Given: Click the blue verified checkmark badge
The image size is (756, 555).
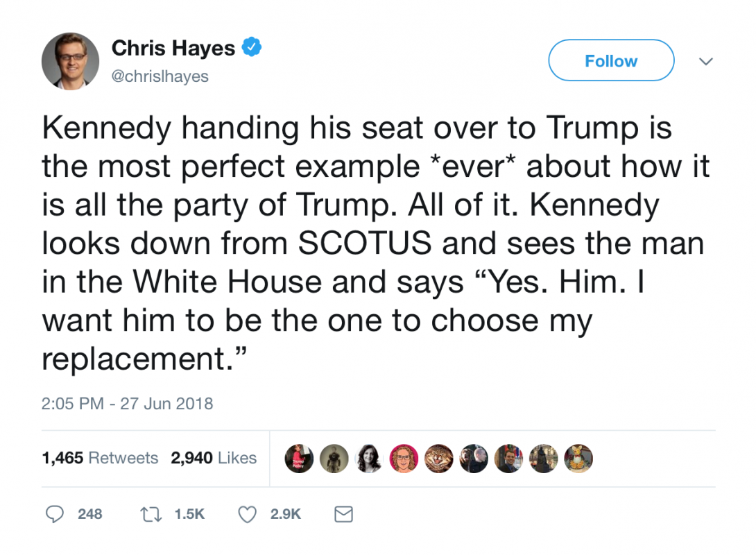Looking at the screenshot, I should 252,47.
